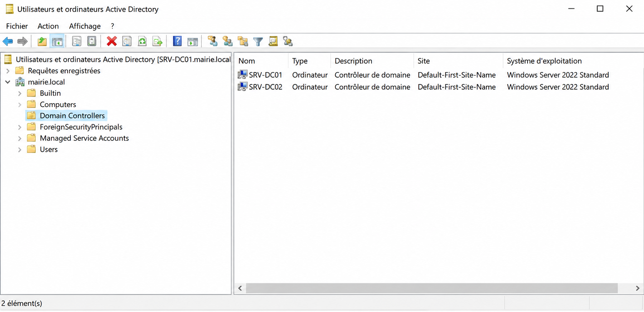
Task: Select the Builtin container
Action: [50, 93]
